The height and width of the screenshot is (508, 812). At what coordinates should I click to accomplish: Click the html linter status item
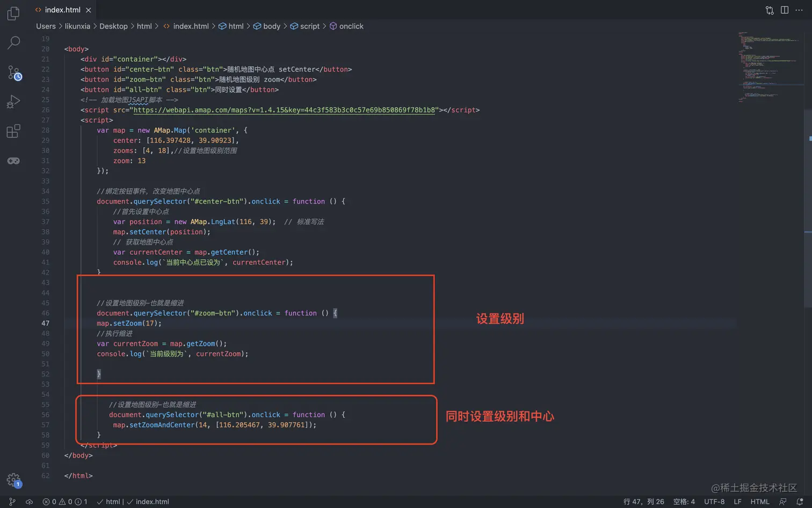(108, 502)
